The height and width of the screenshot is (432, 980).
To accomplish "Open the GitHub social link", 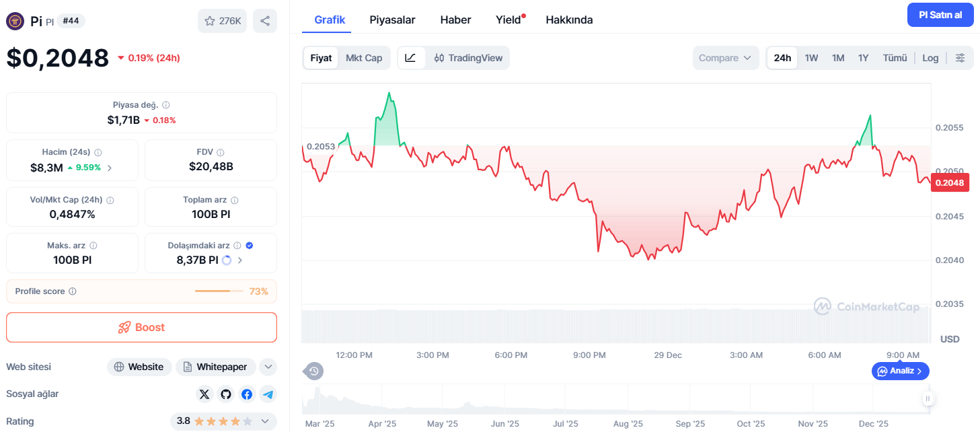I will tap(226, 394).
